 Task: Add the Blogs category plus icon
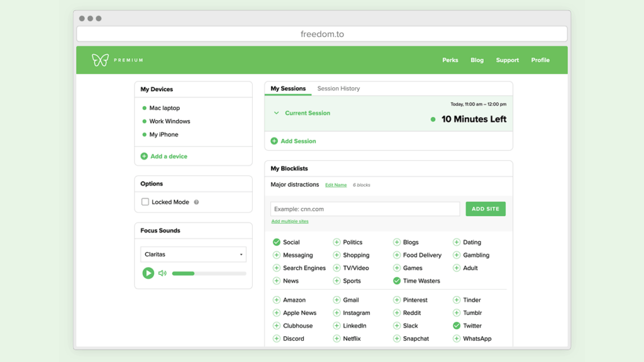[396, 242]
